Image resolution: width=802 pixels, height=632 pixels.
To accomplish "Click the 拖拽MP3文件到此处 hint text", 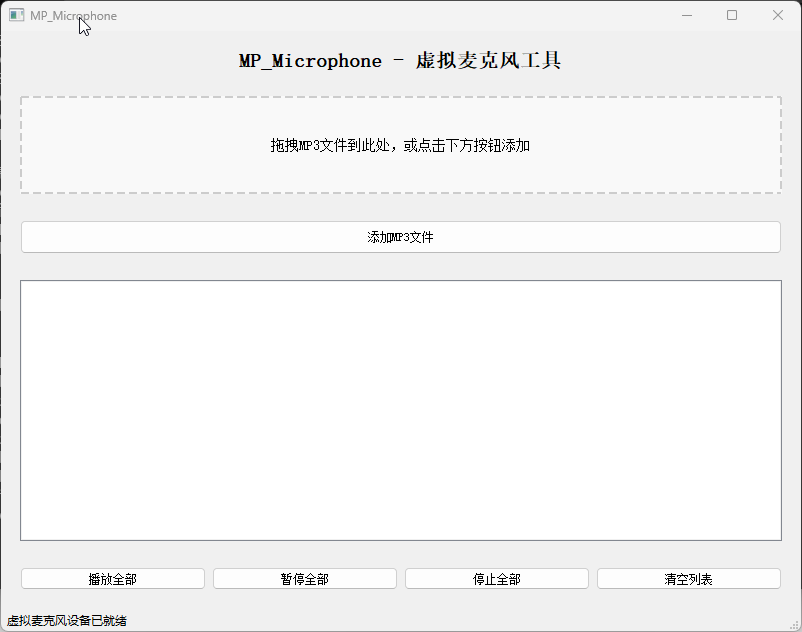I will click(400, 145).
